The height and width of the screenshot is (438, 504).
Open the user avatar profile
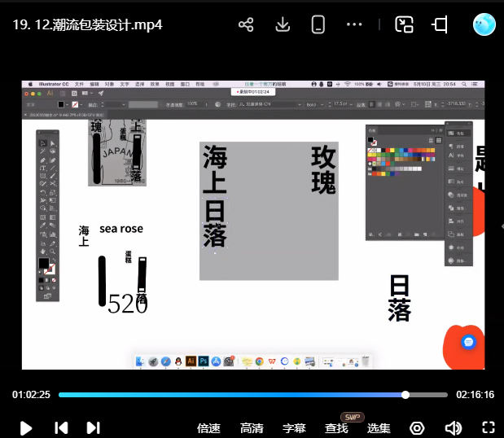tap(484, 24)
